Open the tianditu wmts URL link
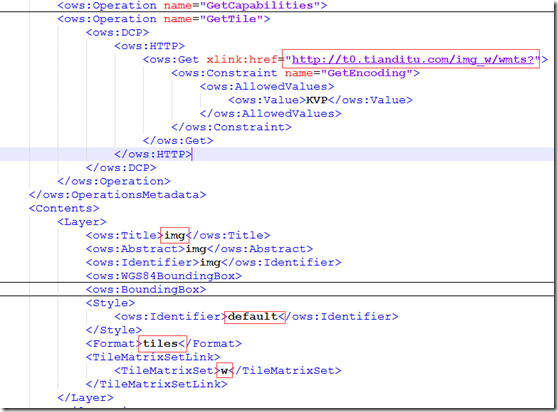This screenshot has height=412, width=558. [413, 59]
